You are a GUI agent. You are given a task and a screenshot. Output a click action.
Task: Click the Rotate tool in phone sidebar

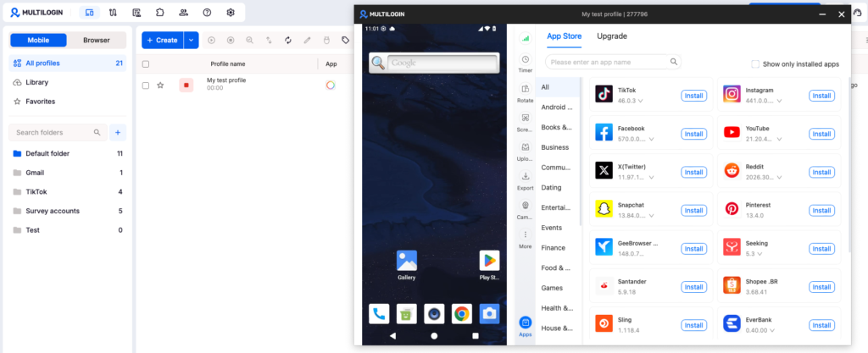(x=526, y=93)
